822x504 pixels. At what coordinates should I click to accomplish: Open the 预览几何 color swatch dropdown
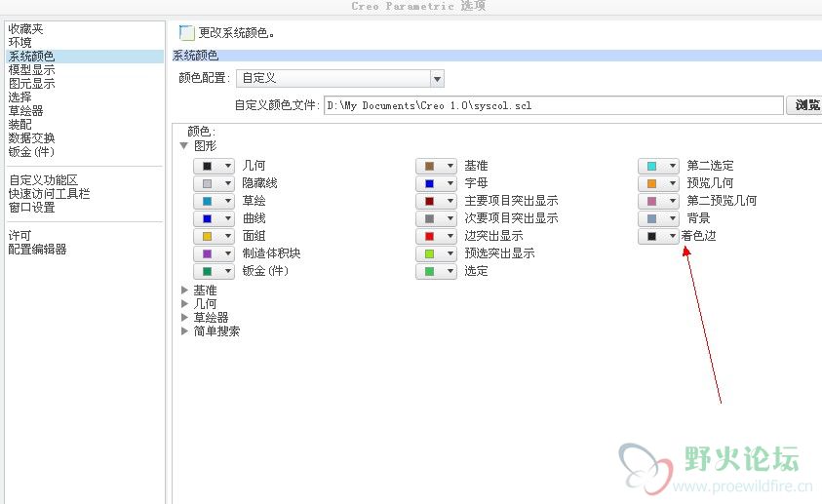(x=658, y=183)
